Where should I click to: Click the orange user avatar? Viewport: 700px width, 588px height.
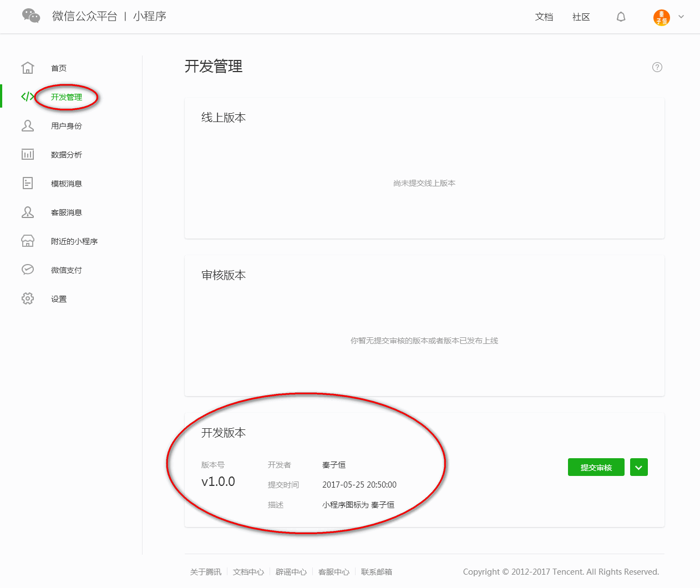pos(661,17)
